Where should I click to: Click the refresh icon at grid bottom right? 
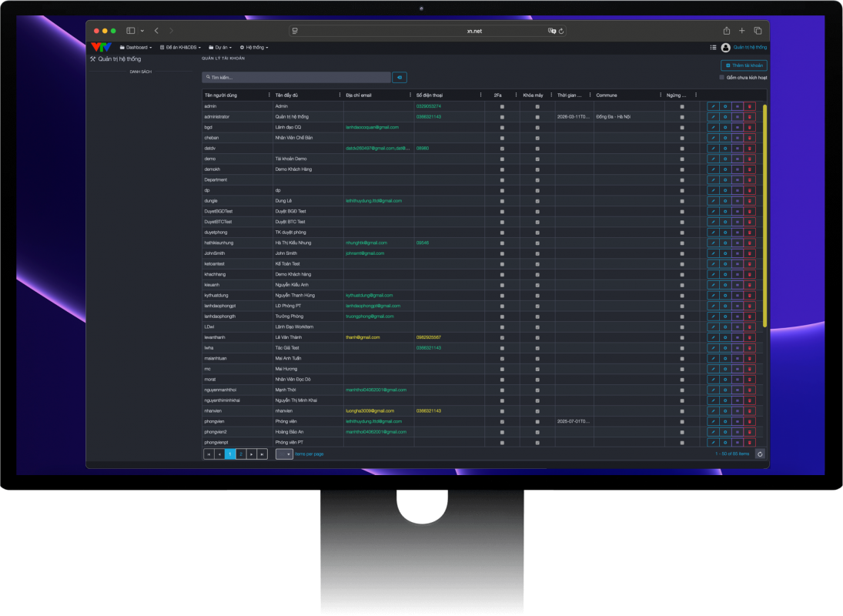(x=760, y=454)
